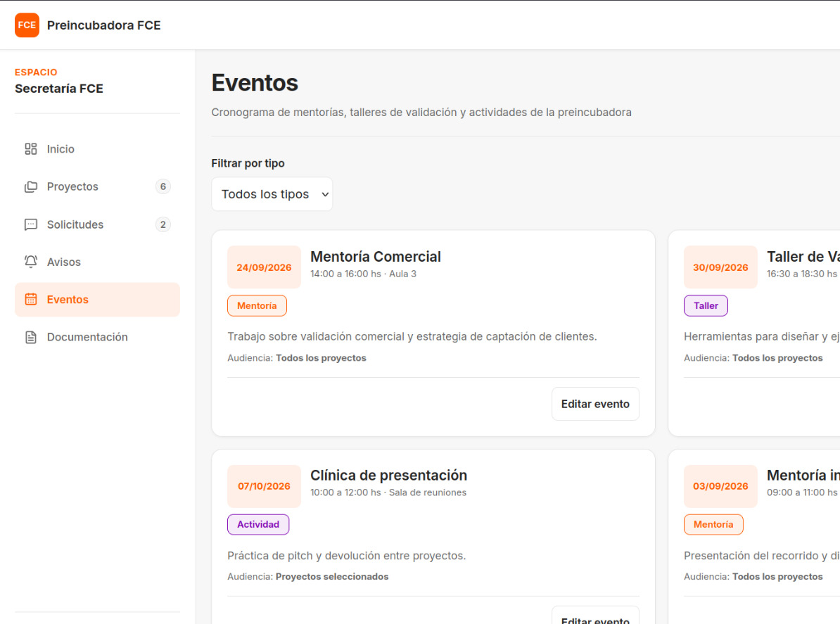Image resolution: width=840 pixels, height=624 pixels.
Task: Click the Proyectos folder icon
Action: 30,186
